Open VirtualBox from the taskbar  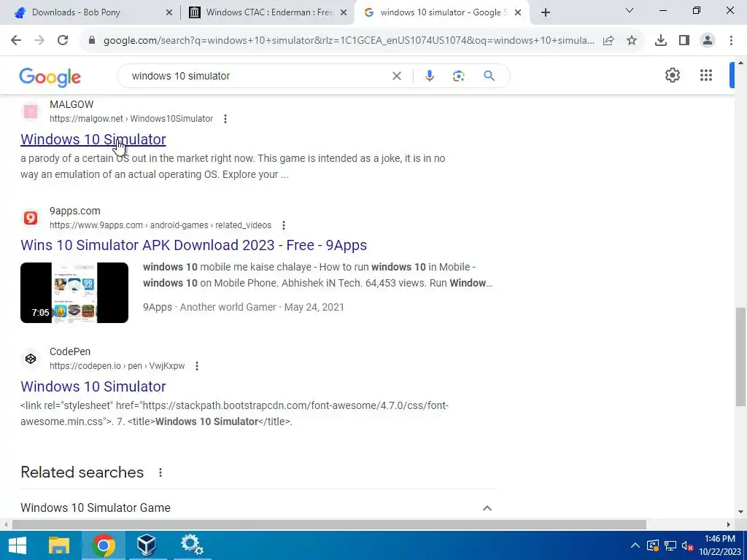[x=146, y=545]
